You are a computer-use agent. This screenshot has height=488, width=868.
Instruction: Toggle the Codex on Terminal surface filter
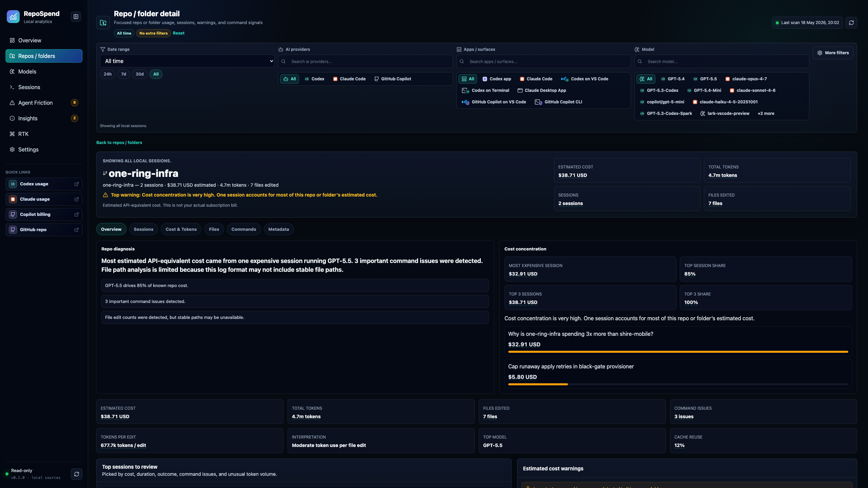pyautogui.click(x=486, y=90)
